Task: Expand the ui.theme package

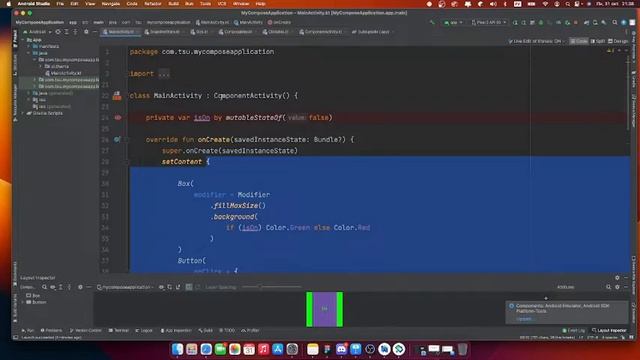Action: coord(41,66)
